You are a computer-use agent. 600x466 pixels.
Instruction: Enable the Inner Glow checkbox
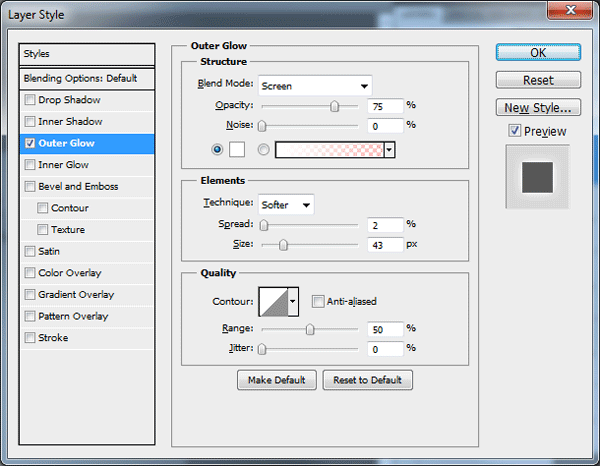[29, 165]
